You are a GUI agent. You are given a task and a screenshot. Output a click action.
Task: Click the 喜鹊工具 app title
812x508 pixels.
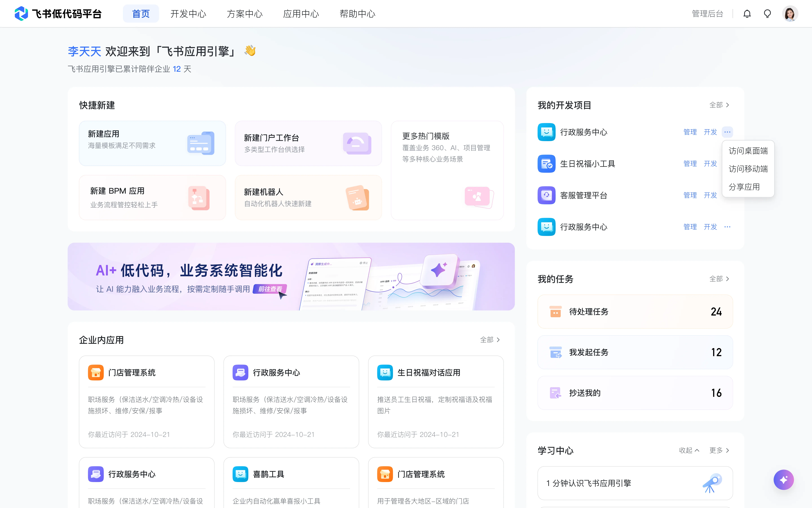[x=268, y=474]
